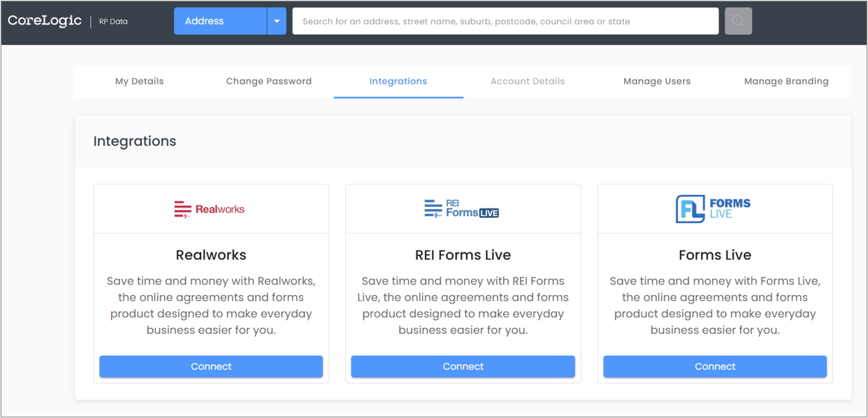Click the REI Forms Live description paragraph

[463, 305]
